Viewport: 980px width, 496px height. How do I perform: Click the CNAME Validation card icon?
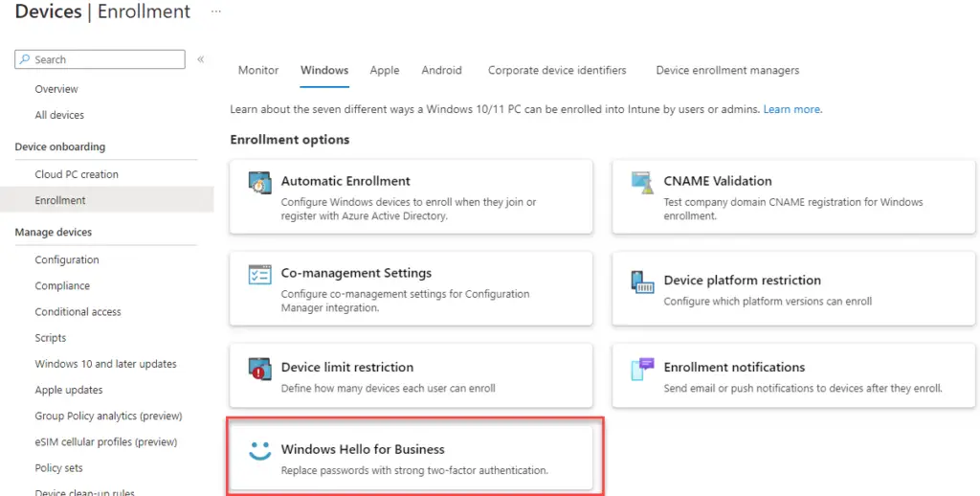pos(642,182)
